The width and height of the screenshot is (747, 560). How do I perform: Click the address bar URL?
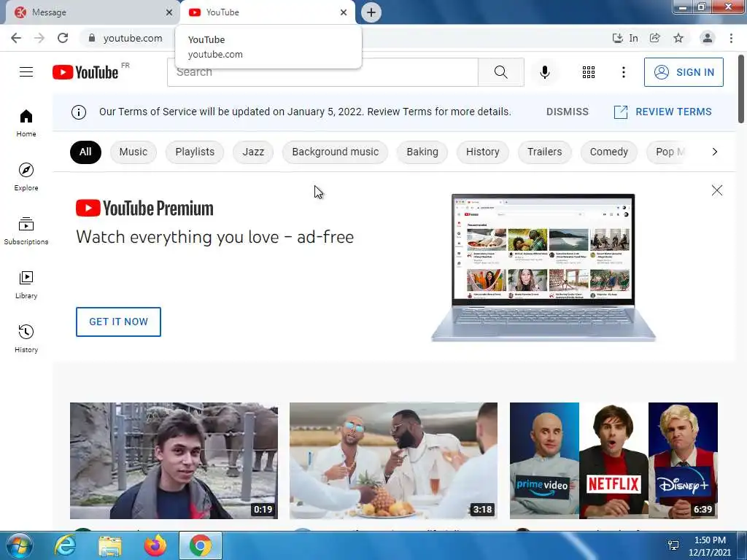coord(133,38)
